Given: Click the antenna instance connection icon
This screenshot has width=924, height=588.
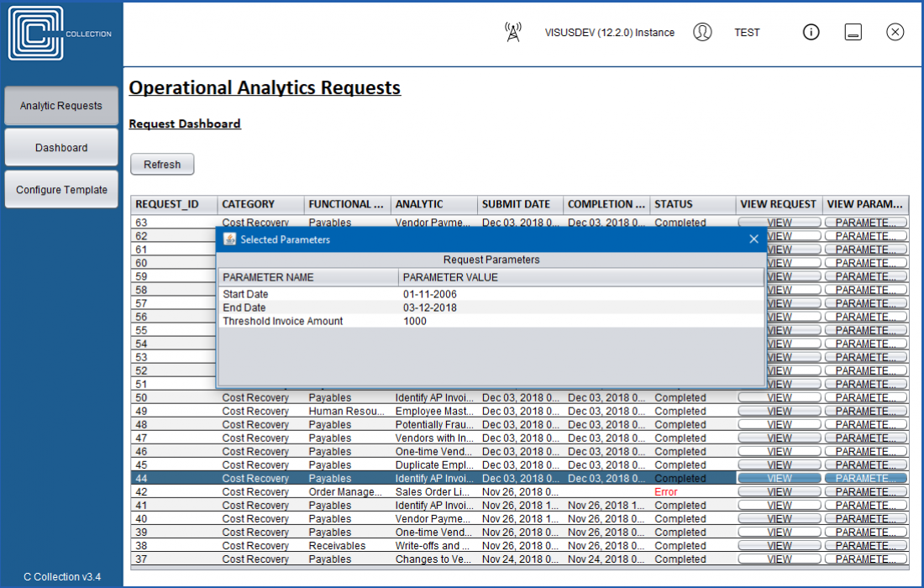Looking at the screenshot, I should (513, 33).
